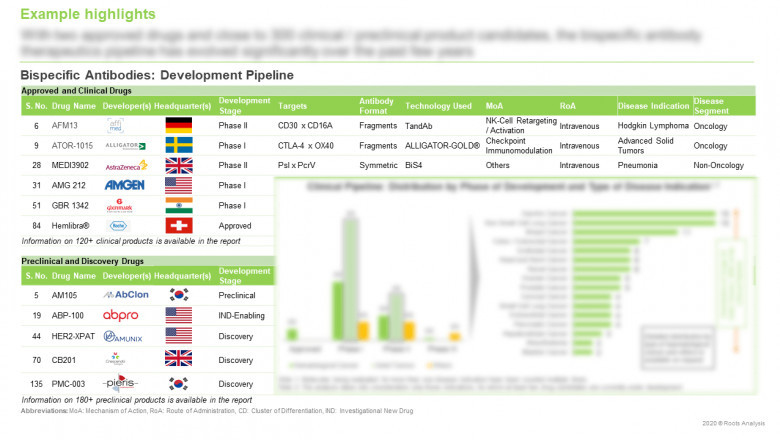Click the RoA column header
Image resolution: width=780 pixels, height=440 pixels.
pyautogui.click(x=568, y=106)
